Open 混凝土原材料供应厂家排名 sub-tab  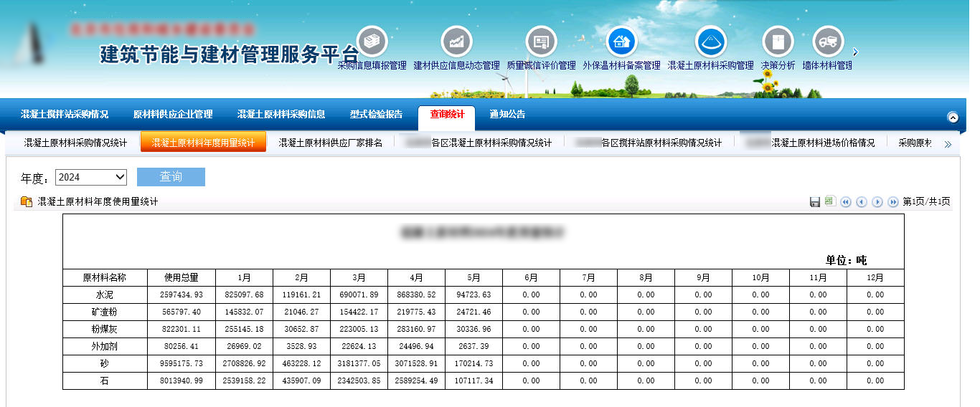click(331, 143)
